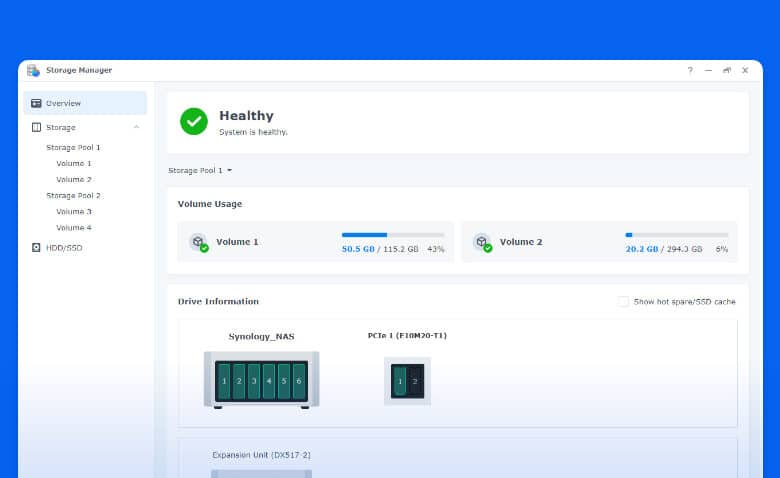Click the Storage Manager window title
This screenshot has width=780, height=478.
[x=79, y=70]
